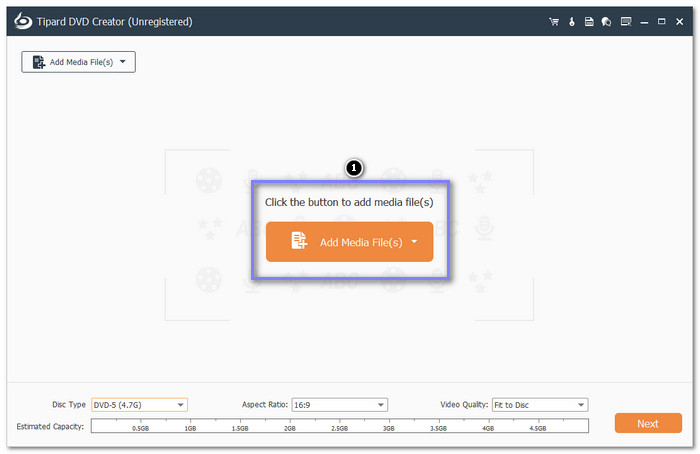Click the 'Disc Type' label
Image resolution: width=700 pixels, height=454 pixels.
pyautogui.click(x=69, y=404)
